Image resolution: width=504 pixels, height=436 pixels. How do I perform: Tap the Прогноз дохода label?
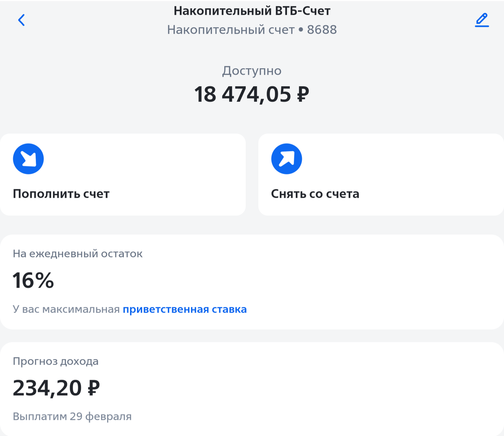click(55, 362)
